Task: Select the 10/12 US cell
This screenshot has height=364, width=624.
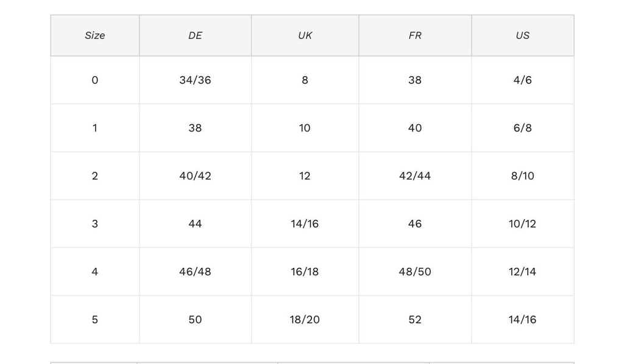Action: point(522,224)
